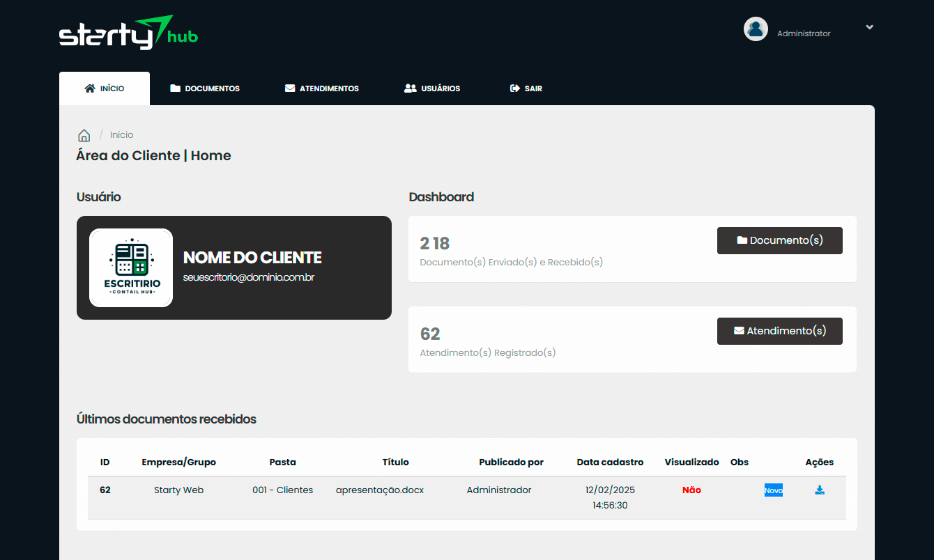Click the Starty Hub logo

tap(128, 32)
